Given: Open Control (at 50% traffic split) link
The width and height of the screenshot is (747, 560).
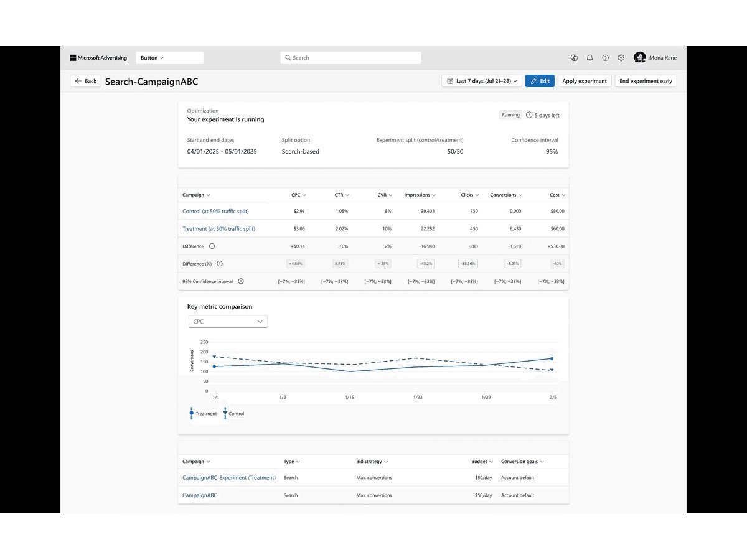Looking at the screenshot, I should pos(215,212).
